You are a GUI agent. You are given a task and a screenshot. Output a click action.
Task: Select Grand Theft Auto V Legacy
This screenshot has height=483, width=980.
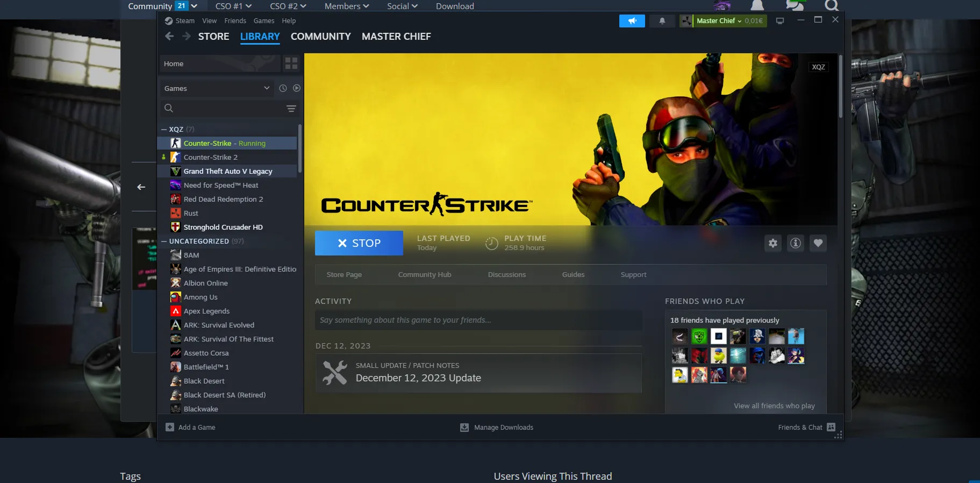coord(227,171)
